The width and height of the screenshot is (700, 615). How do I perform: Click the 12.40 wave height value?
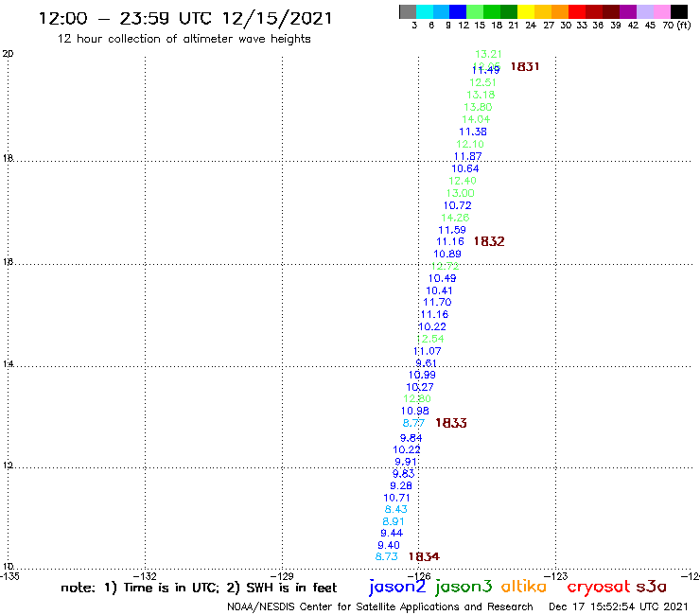point(463,181)
